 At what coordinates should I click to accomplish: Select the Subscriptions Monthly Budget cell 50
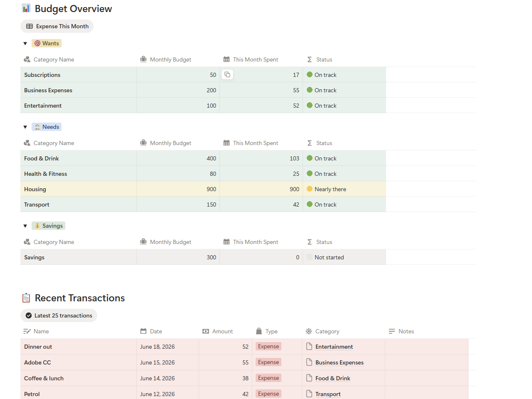178,75
